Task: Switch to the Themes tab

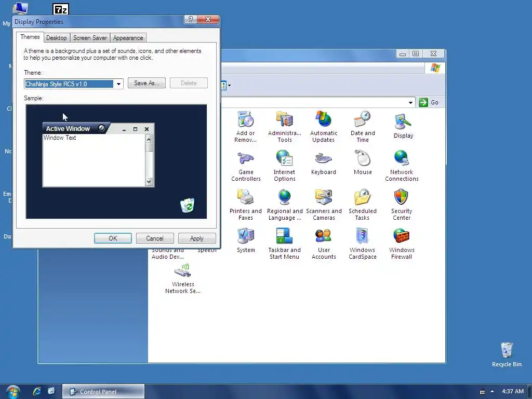Action: click(30, 37)
